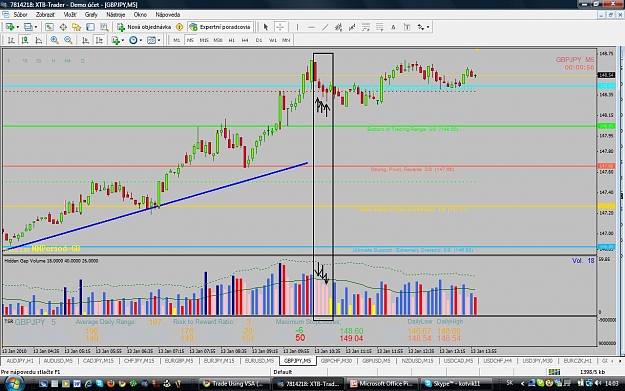Viewport: 625px width, 391px height.
Task: Switch to the AUDJPY,H1 chart tab
Action: [20, 361]
